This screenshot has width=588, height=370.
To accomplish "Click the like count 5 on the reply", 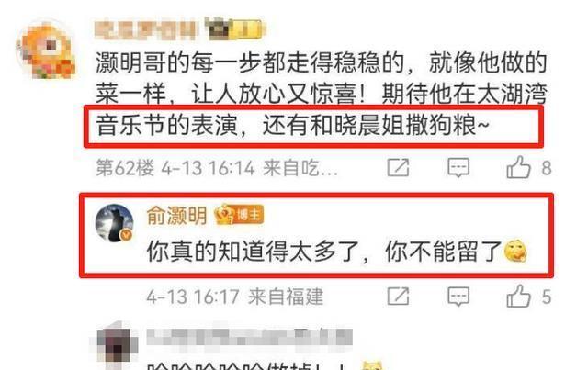I will click(547, 297).
